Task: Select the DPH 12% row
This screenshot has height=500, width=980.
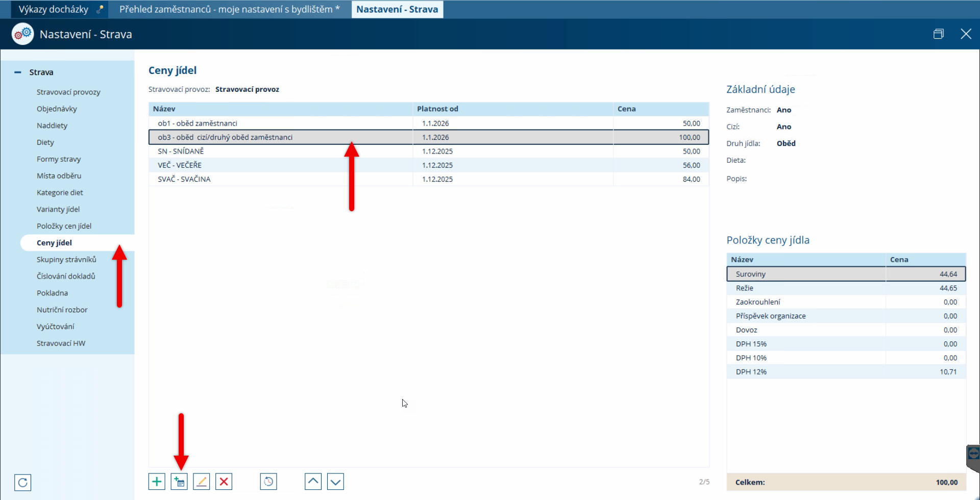Action: click(x=846, y=372)
